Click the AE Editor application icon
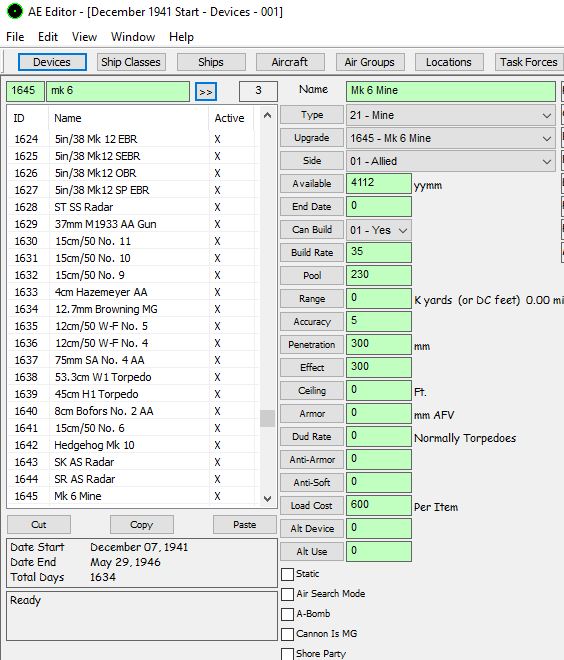The image size is (564, 660). point(15,11)
